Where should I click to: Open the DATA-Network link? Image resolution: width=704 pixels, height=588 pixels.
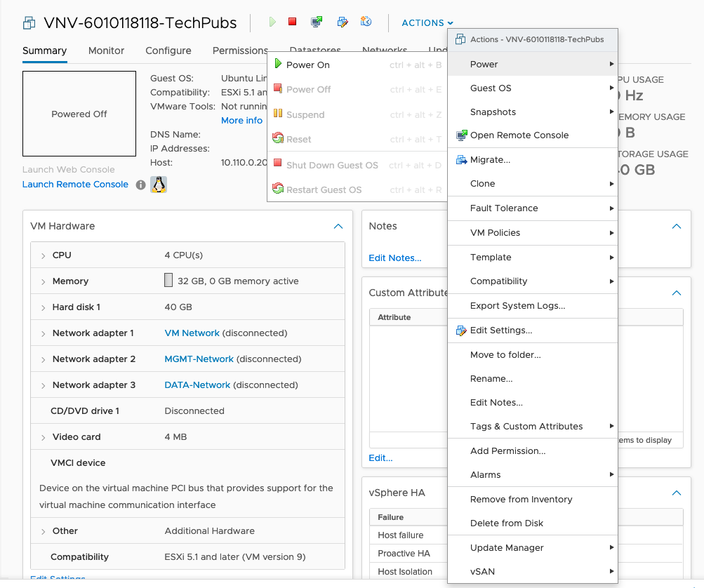coord(197,385)
